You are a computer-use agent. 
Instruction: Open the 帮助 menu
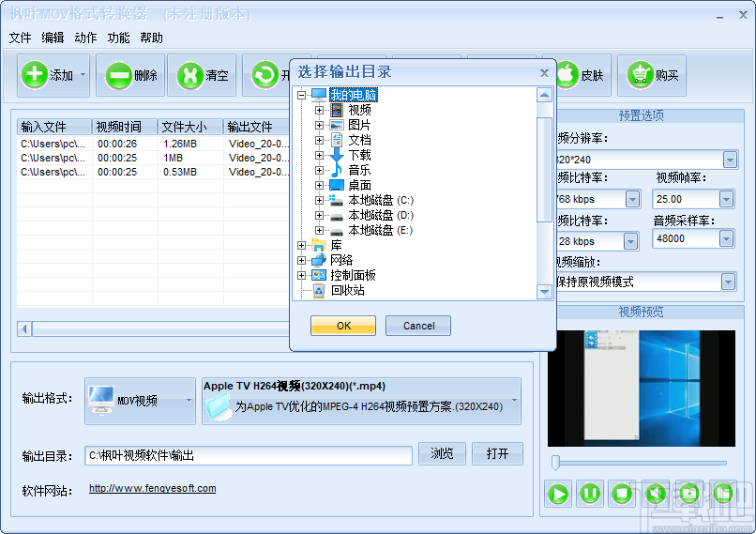151,38
